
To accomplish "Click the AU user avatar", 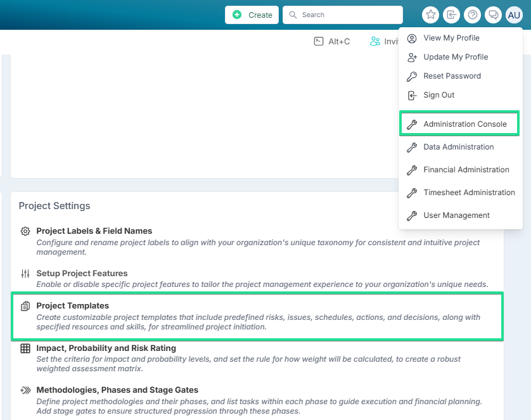I will (514, 15).
